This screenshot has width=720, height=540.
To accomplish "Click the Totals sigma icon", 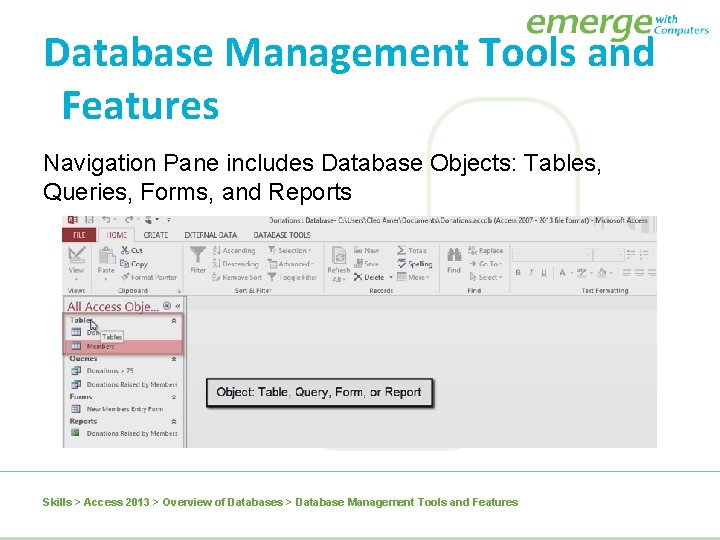I will click(401, 250).
